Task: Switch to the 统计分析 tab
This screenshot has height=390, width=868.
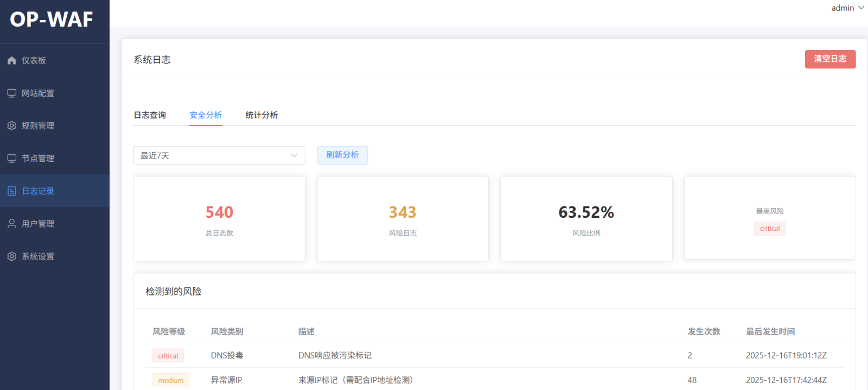Action: pyautogui.click(x=261, y=115)
